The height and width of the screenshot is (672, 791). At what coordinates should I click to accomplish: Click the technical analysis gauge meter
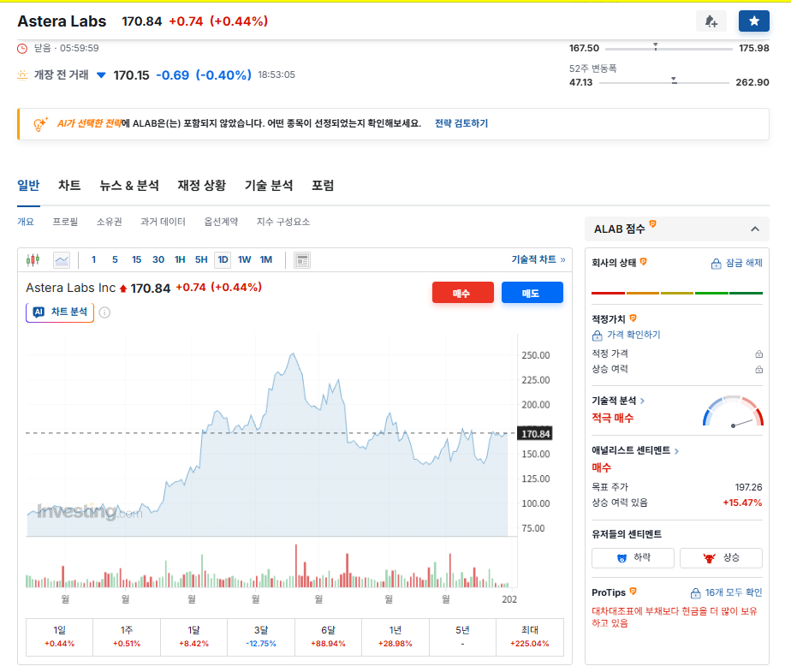pyautogui.click(x=733, y=411)
